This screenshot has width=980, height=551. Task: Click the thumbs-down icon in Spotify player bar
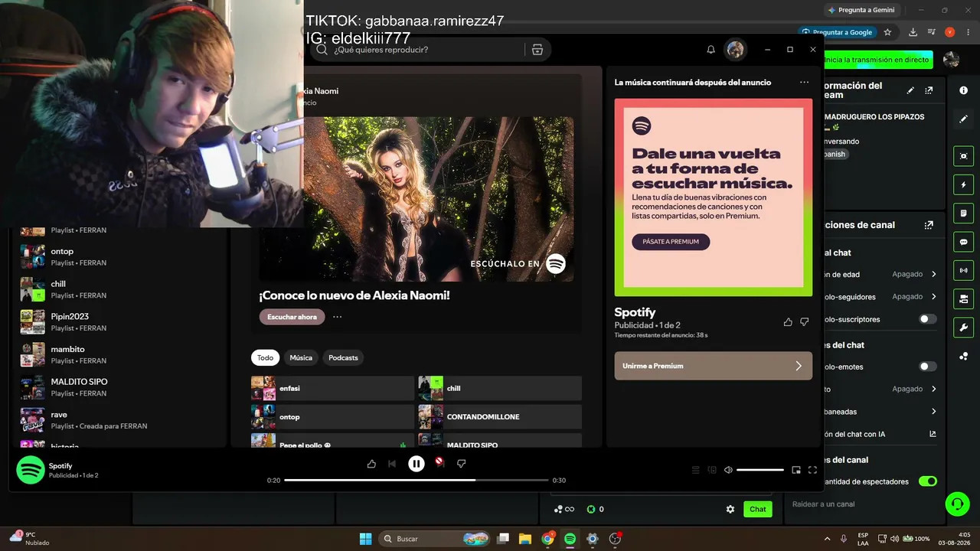point(461,464)
